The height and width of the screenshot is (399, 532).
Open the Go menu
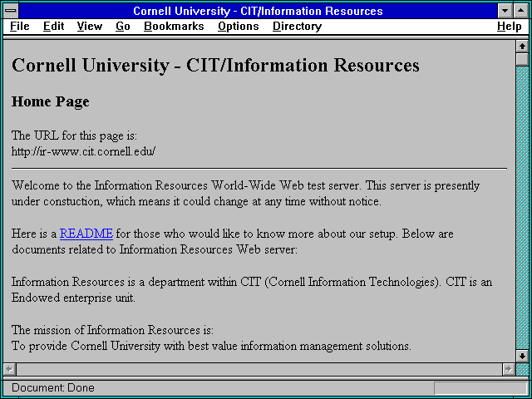click(x=123, y=27)
